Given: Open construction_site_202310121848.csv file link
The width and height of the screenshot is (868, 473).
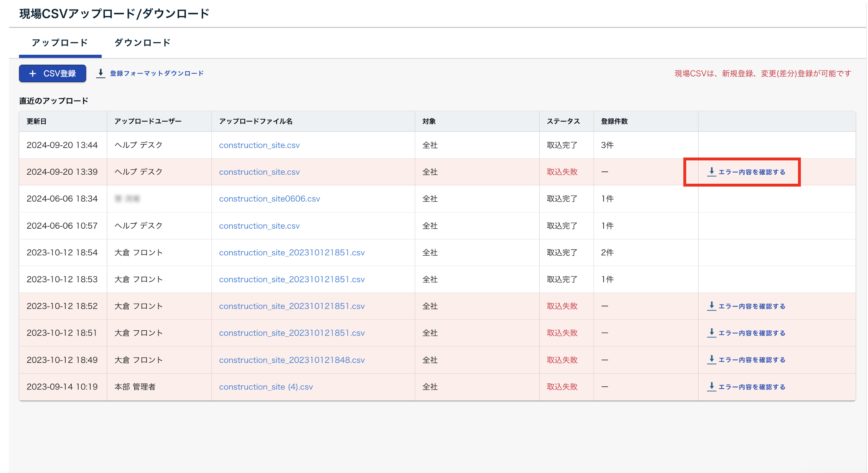Looking at the screenshot, I should point(292,360).
